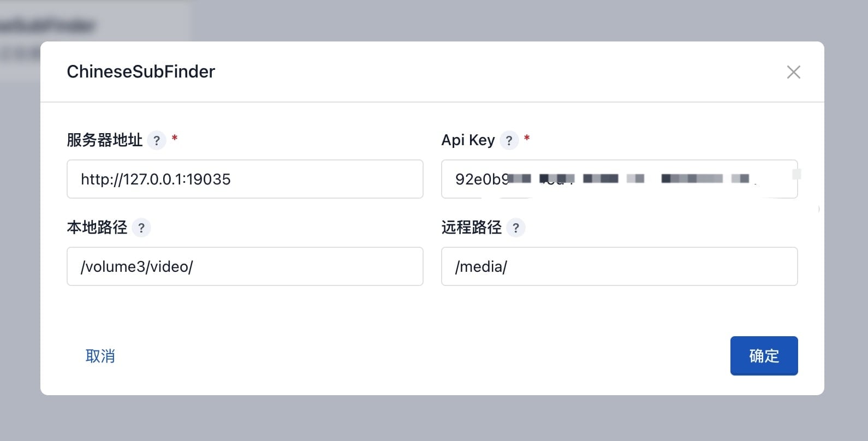Click the dimmed backdrop beneath the dialog
The height and width of the screenshot is (441, 868).
[x=434, y=418]
